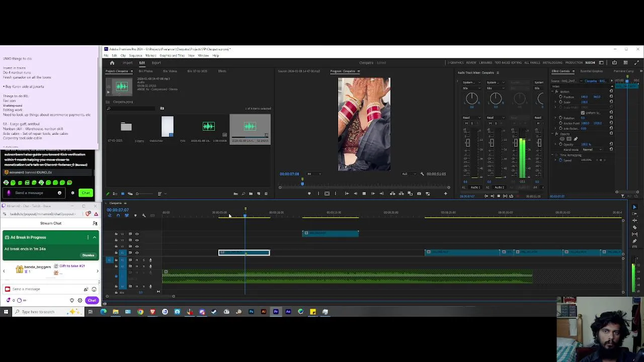Toggle Position animation stopwatch

pos(561,97)
